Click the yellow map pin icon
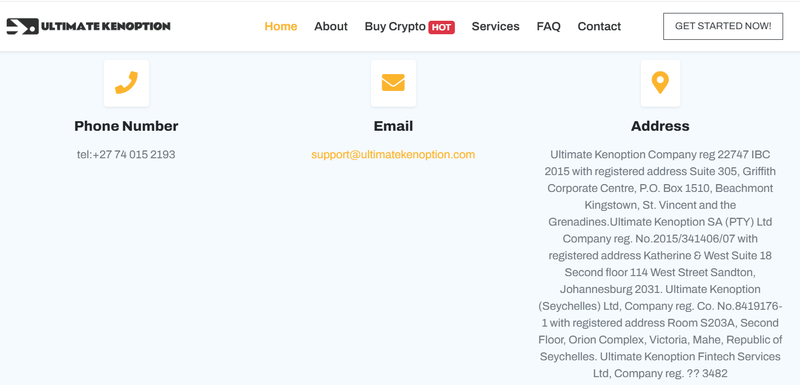Image resolution: width=800 pixels, height=385 pixels. coord(660,83)
